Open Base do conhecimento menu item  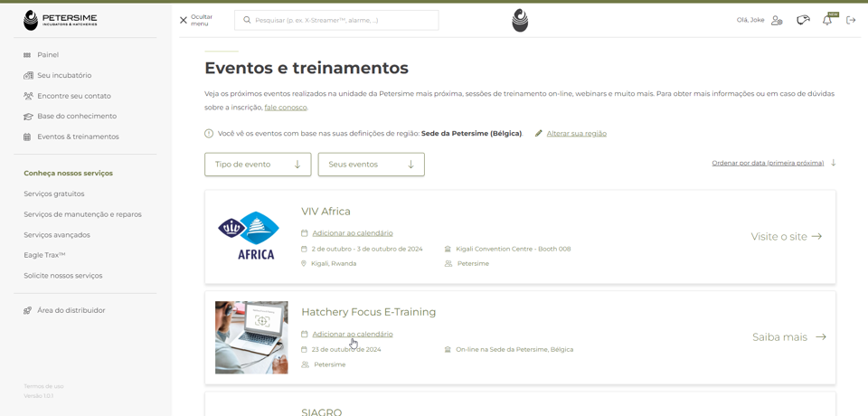pos(76,117)
